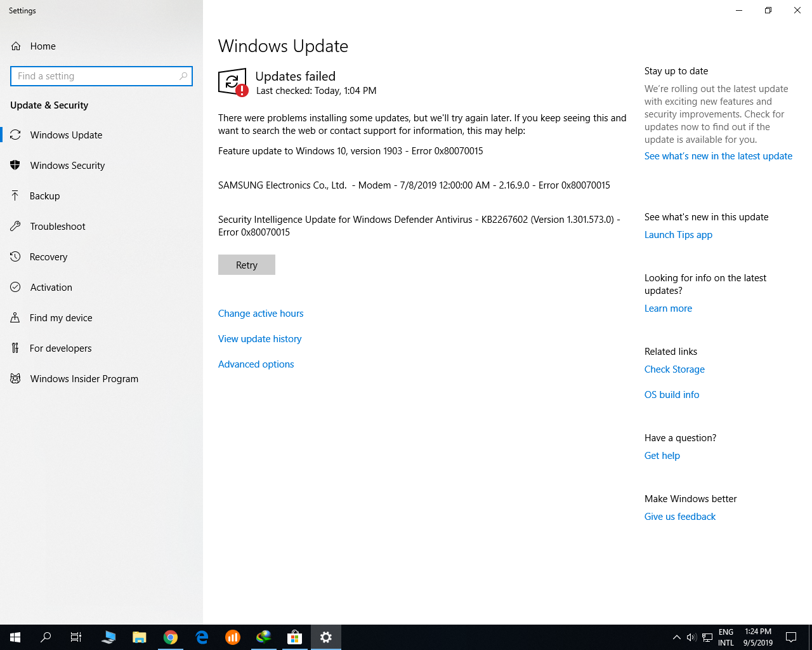Go to Home in Settings sidebar
Screen dimensions: 812x650
coord(101,46)
